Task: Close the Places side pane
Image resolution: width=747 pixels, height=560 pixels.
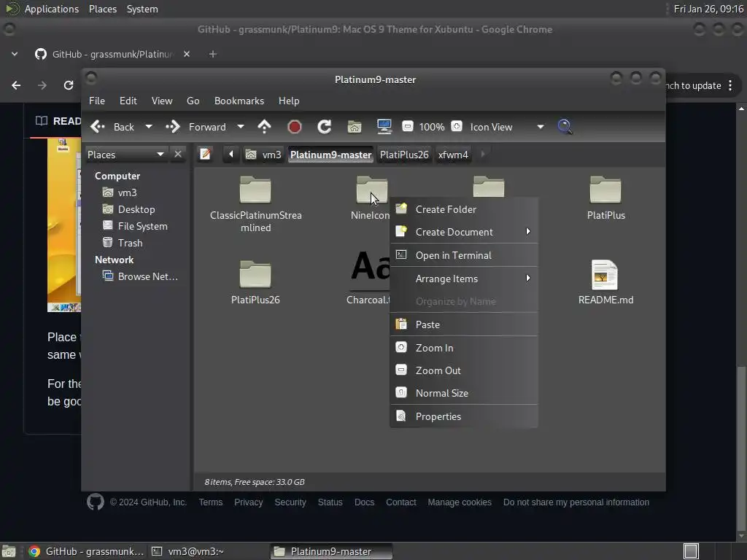Action: [x=178, y=155]
